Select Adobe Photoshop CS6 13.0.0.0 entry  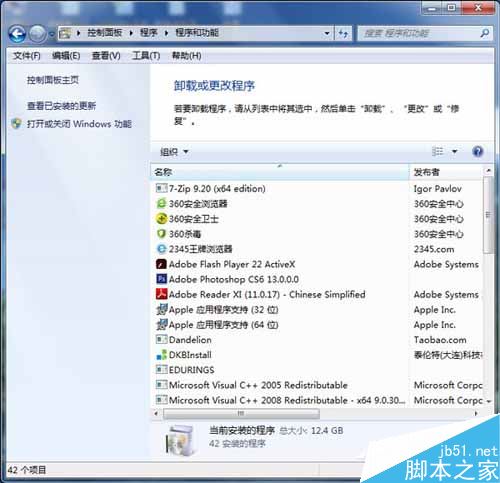(x=234, y=279)
